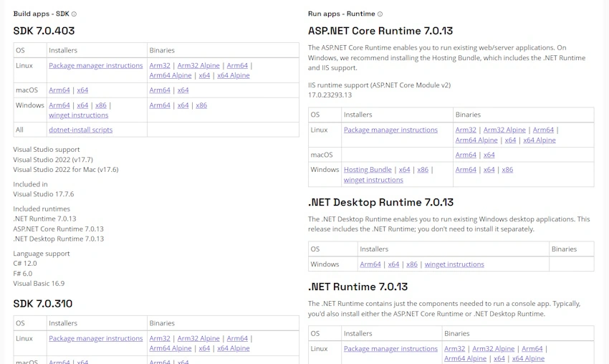Screen dimensions: 609x364
Task: Open SDK 7.0.310 Linux Package manager instructions
Action: (95, 339)
